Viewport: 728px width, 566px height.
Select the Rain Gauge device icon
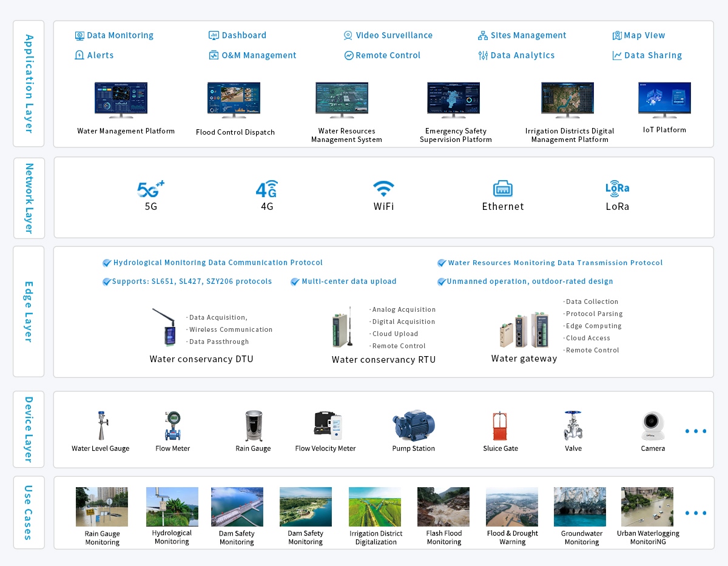coord(253,426)
